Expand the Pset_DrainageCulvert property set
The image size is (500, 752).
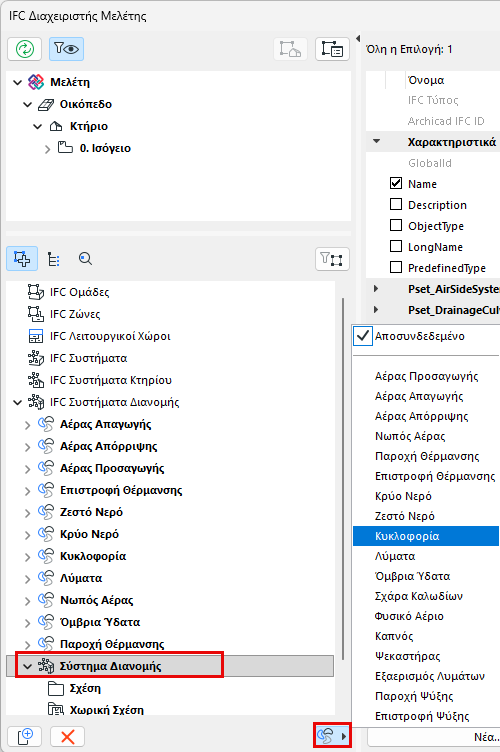pos(376,310)
